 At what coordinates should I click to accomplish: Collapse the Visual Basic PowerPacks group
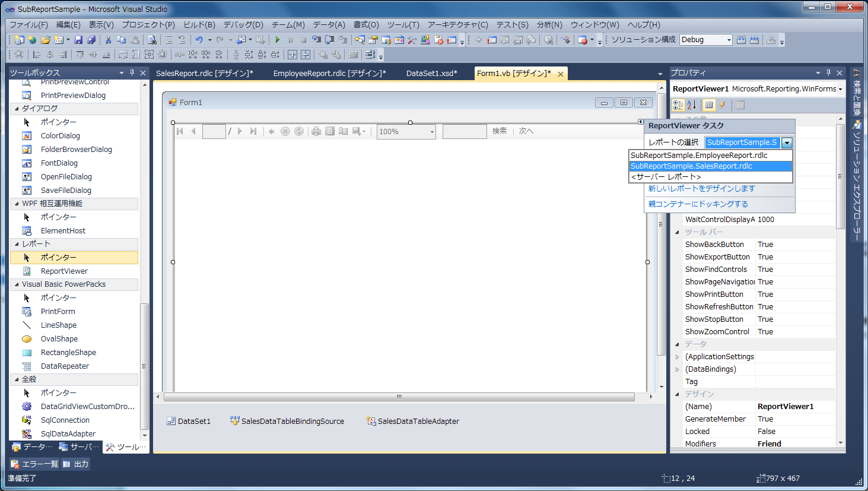coord(17,284)
